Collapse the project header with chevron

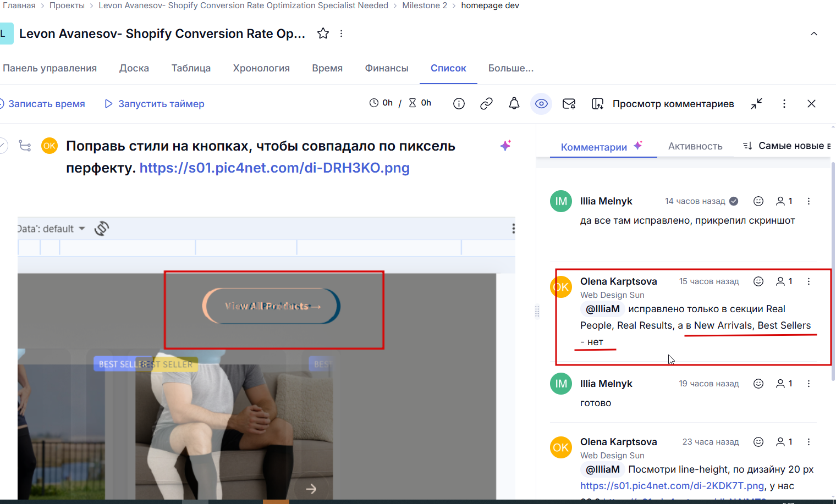pyautogui.click(x=814, y=34)
